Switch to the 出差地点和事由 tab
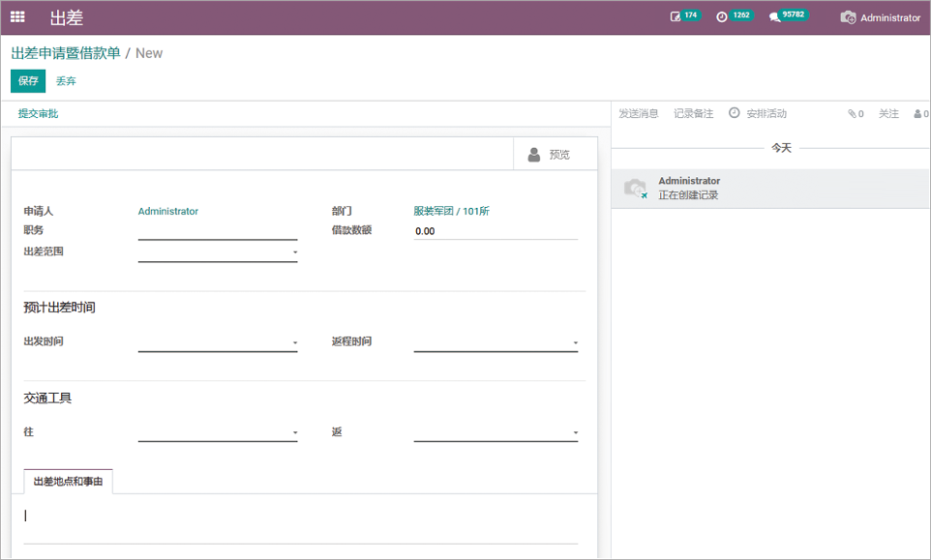931x560 pixels. tap(68, 482)
